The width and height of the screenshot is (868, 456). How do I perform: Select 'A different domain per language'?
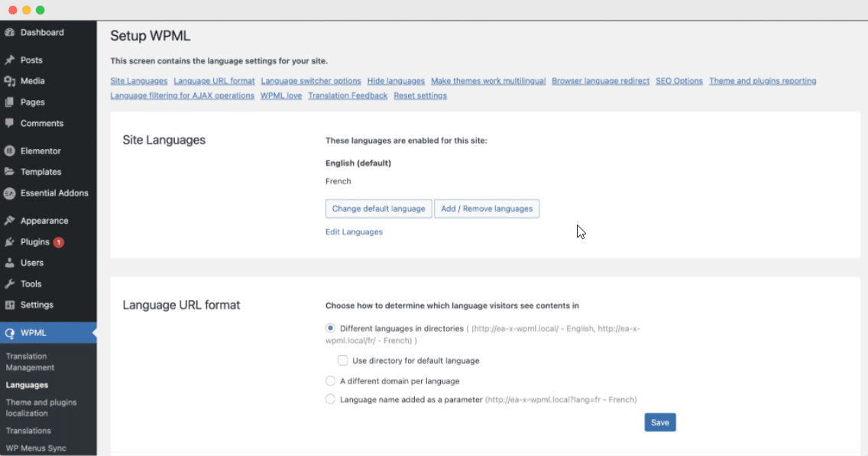pyautogui.click(x=330, y=380)
